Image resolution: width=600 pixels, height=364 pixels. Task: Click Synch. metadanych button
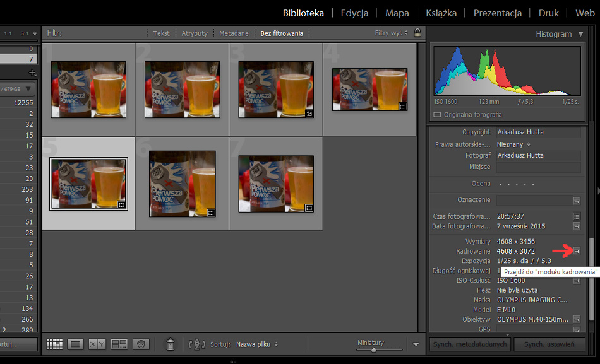[469, 344]
